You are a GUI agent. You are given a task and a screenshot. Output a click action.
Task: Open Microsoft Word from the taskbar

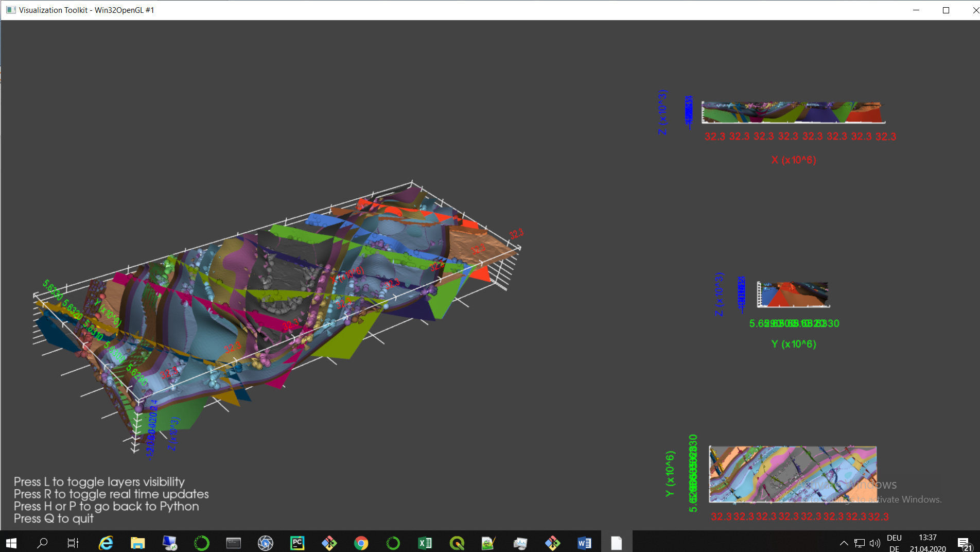coord(584,541)
